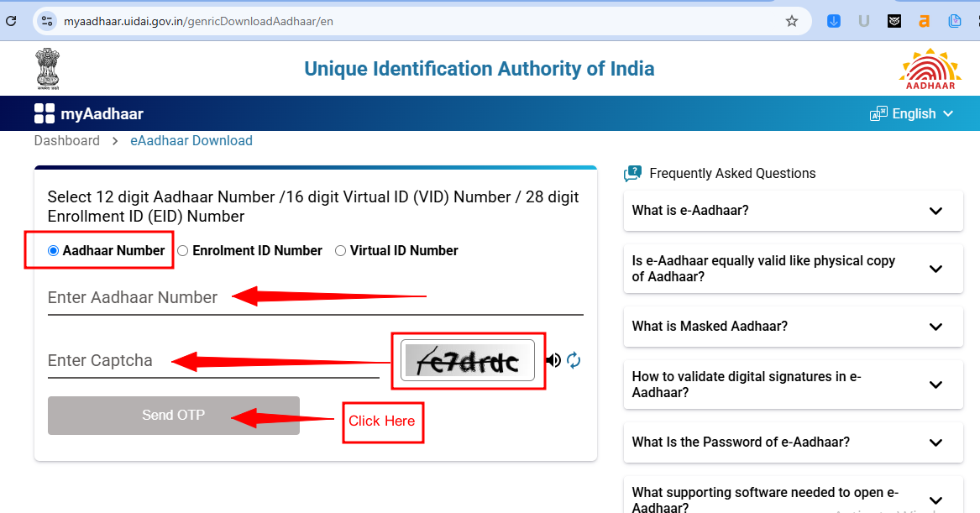Go to Dashboard breadcrumb
This screenshot has width=980, height=513.
(67, 140)
